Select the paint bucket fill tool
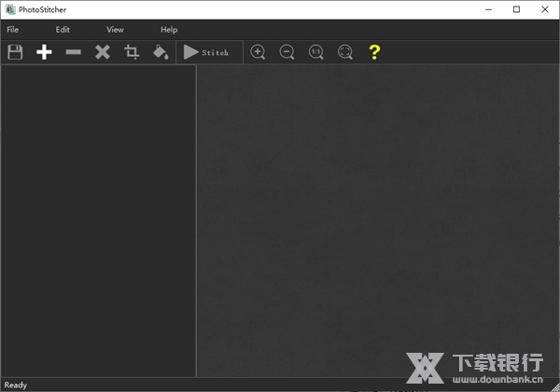Image resolution: width=560 pixels, height=392 pixels. [161, 52]
